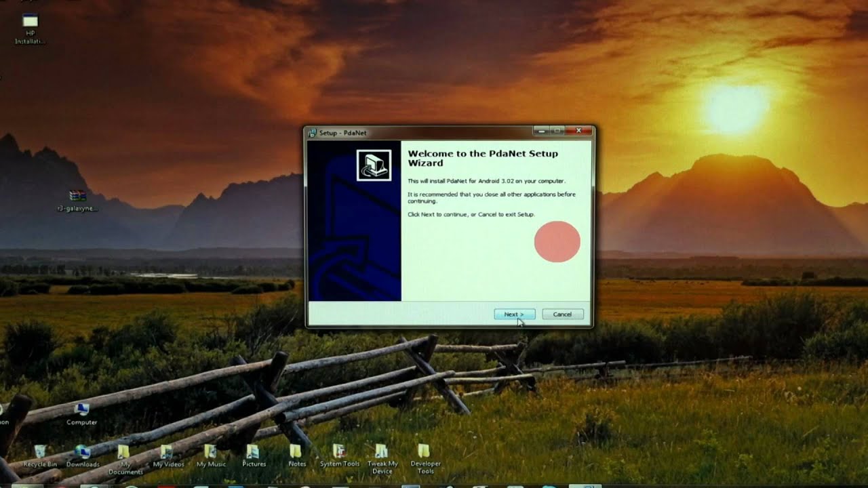Click text 'Click Next to continue, or Cancel to exit Setup'
This screenshot has width=868, height=488.
pos(471,214)
